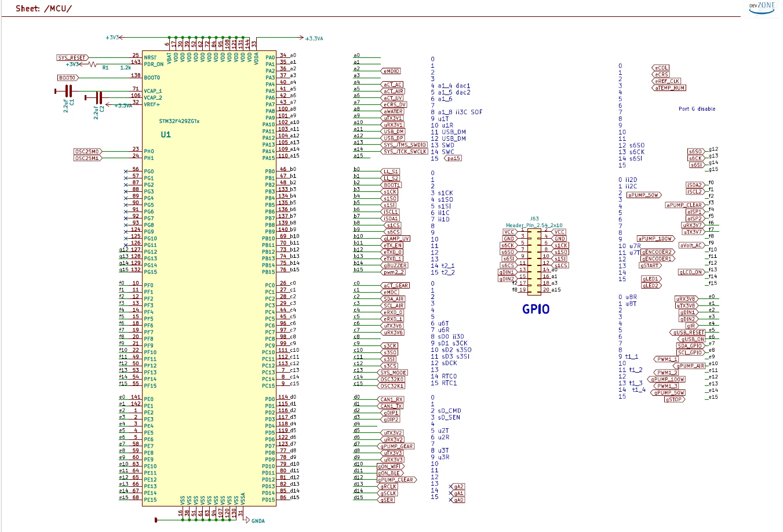Click the gDIP1 net label
783x532 pixels.
(x=391, y=413)
